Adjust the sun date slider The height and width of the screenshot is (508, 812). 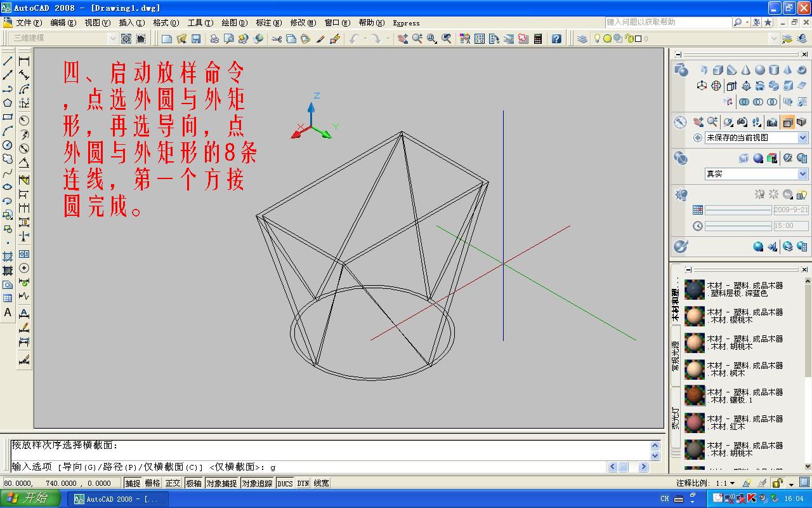tap(738, 210)
